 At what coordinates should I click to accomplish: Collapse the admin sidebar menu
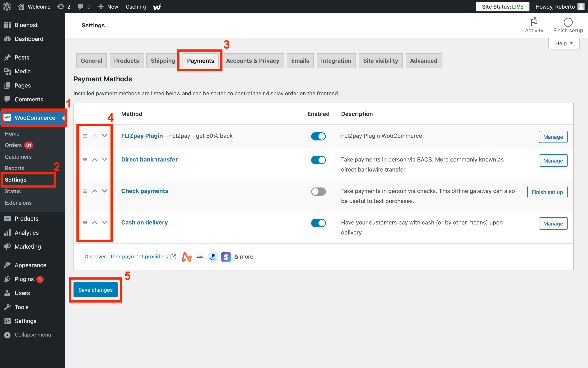tap(28, 335)
